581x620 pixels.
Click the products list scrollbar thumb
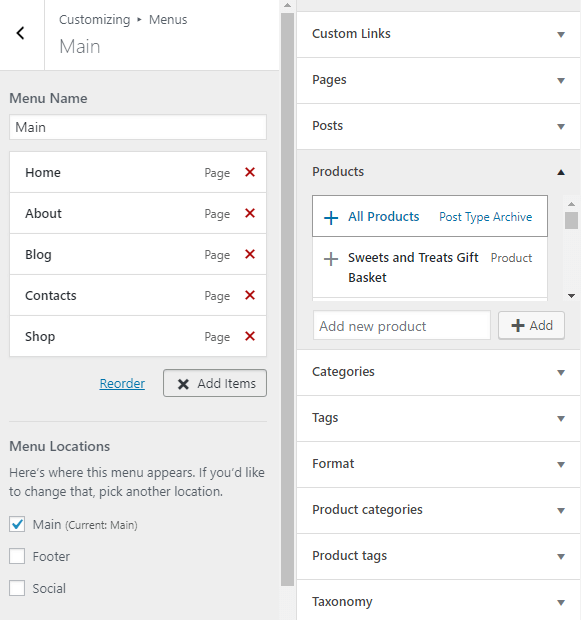(x=571, y=220)
